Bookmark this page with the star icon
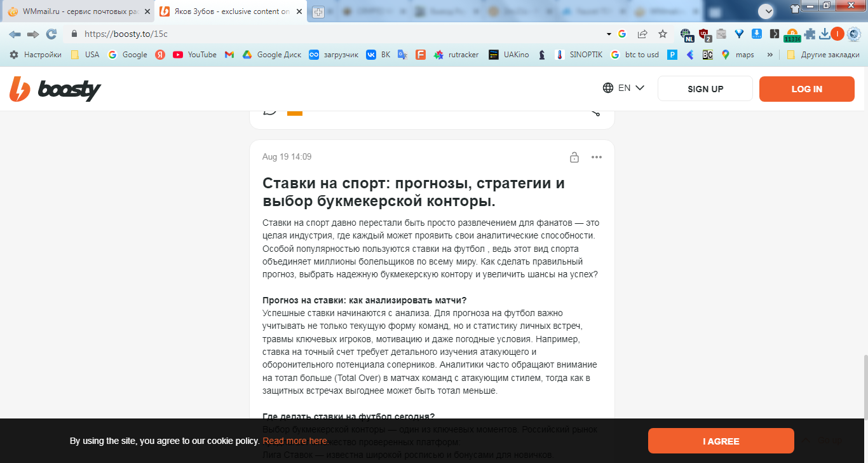 [663, 34]
